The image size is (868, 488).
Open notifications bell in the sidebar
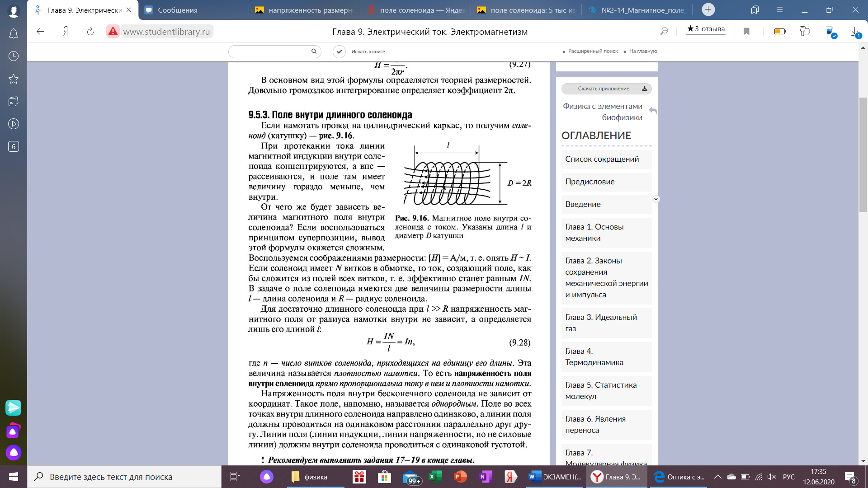click(x=14, y=33)
